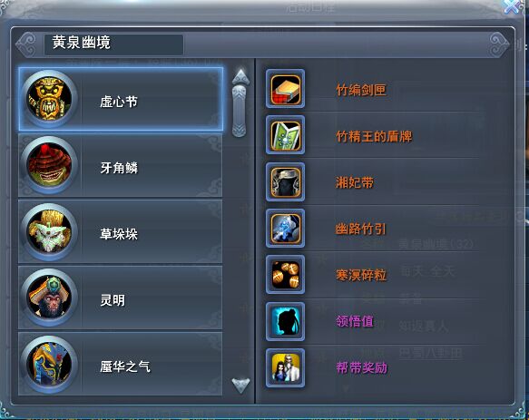Open the 竹精王的盾牌 reward text link
The width and height of the screenshot is (529, 420).
click(374, 136)
